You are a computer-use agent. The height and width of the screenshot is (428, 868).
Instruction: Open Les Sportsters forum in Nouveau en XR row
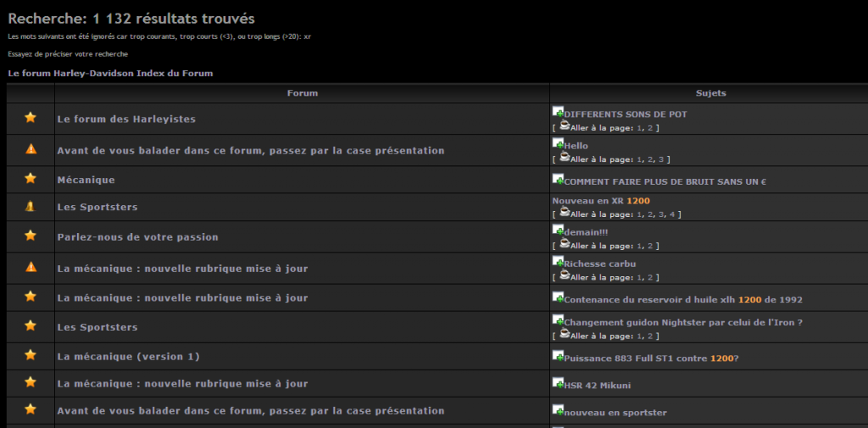point(97,207)
